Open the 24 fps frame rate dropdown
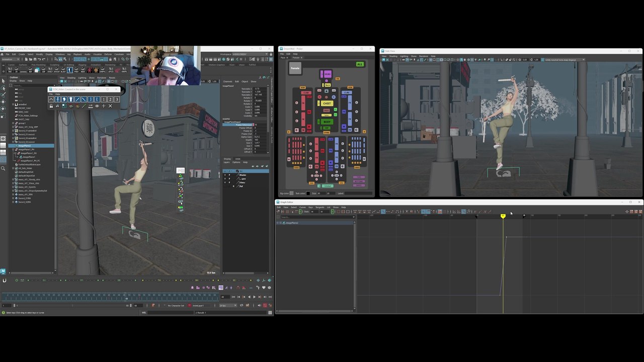Viewport: 644px width, 362px height. point(227,305)
